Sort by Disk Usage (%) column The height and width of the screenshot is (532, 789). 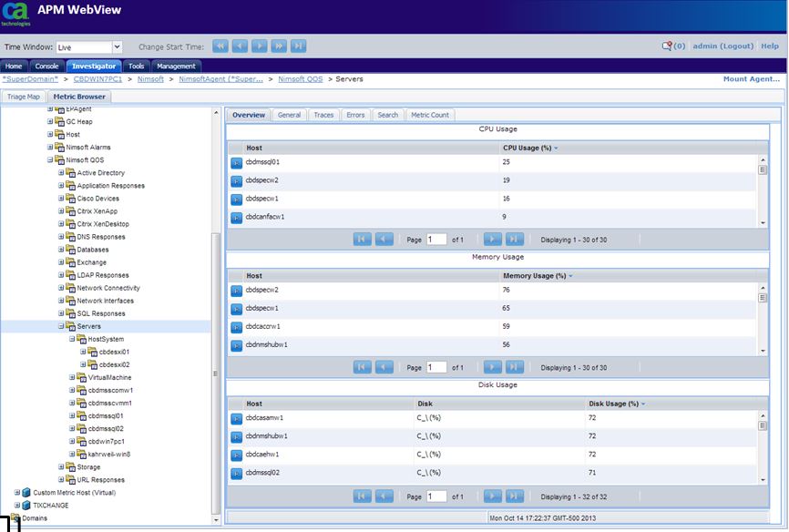pos(613,404)
